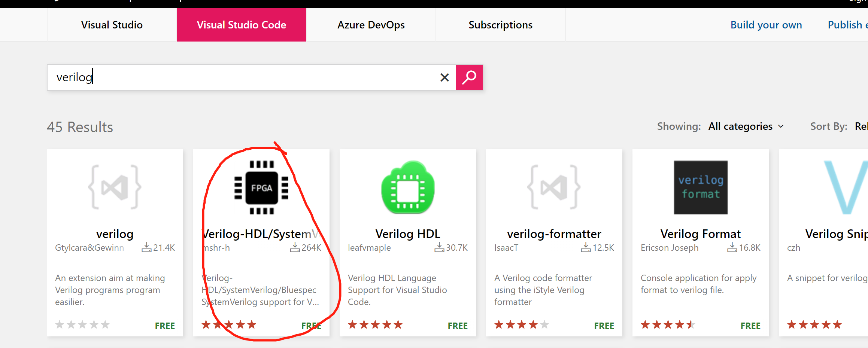Click the download count icon next to 264K

coord(294,247)
